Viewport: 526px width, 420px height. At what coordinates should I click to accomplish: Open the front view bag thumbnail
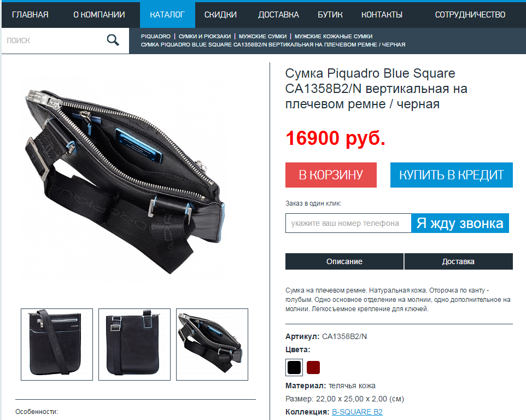click(57, 345)
